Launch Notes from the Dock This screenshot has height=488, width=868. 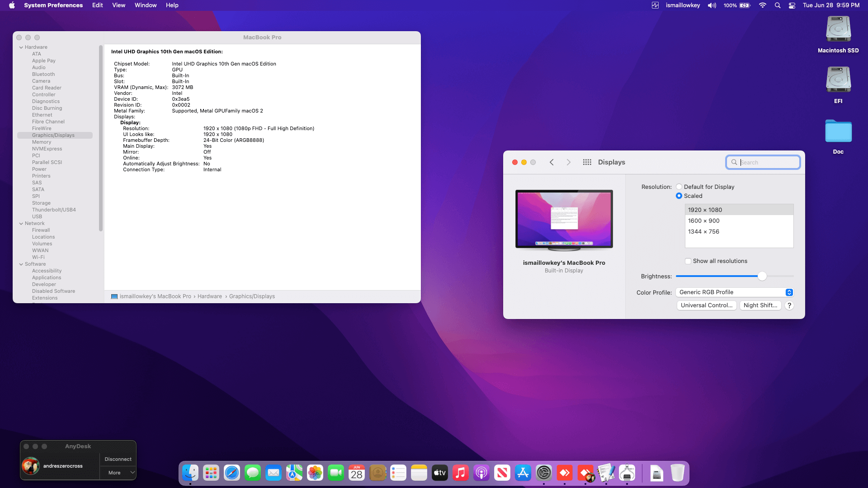(419, 473)
